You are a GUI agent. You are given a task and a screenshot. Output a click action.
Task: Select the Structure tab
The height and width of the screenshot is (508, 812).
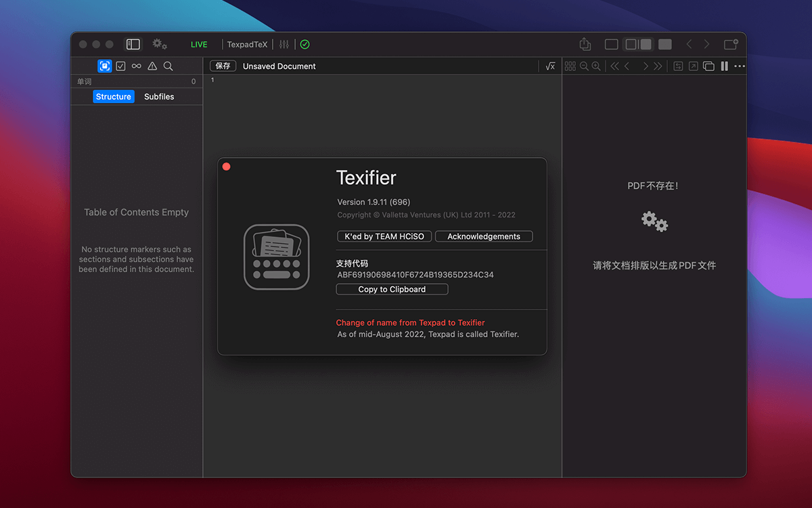(x=114, y=97)
